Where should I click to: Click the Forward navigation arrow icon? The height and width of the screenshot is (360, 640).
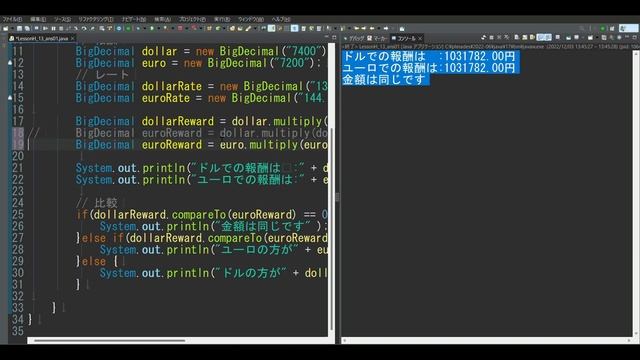[x=386, y=29]
